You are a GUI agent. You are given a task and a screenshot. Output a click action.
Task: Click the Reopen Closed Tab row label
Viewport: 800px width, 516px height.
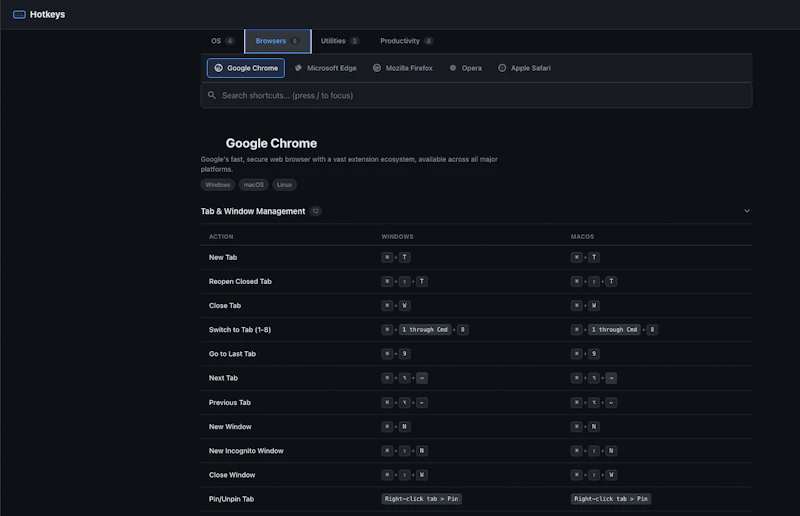click(240, 281)
